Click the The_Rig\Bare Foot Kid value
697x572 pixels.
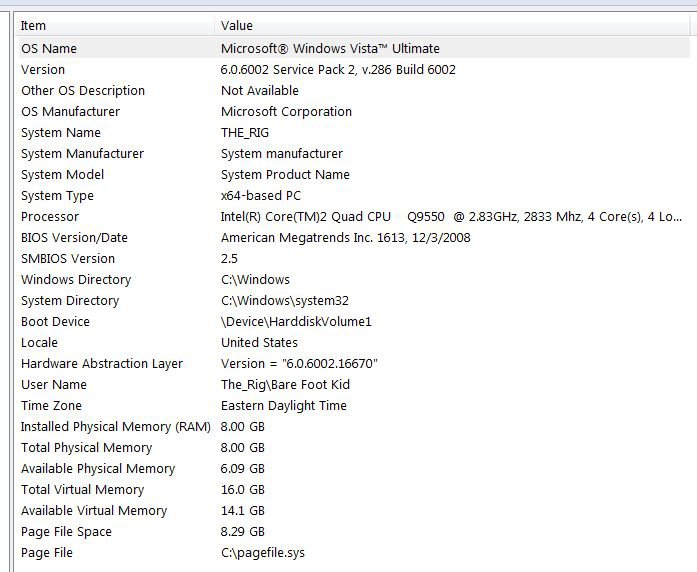pyautogui.click(x=285, y=385)
